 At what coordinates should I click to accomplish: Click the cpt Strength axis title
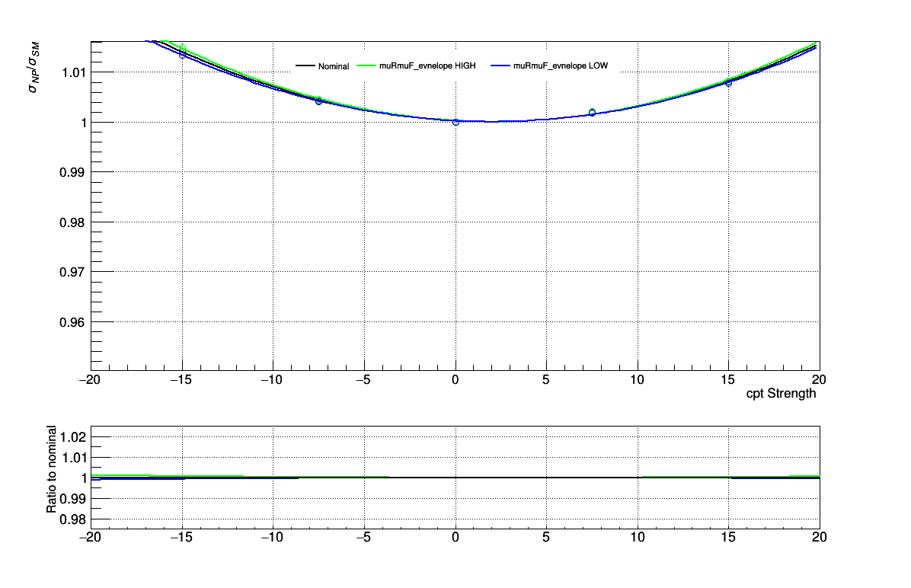(781, 393)
